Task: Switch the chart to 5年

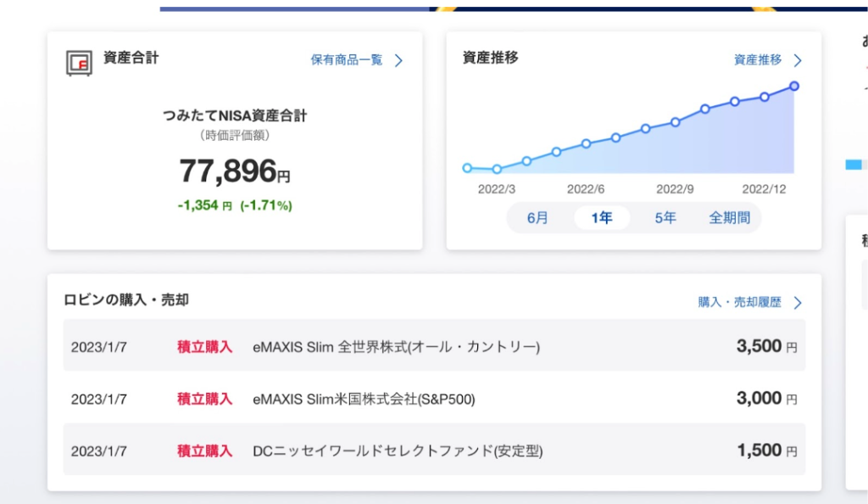Action: pyautogui.click(x=665, y=218)
